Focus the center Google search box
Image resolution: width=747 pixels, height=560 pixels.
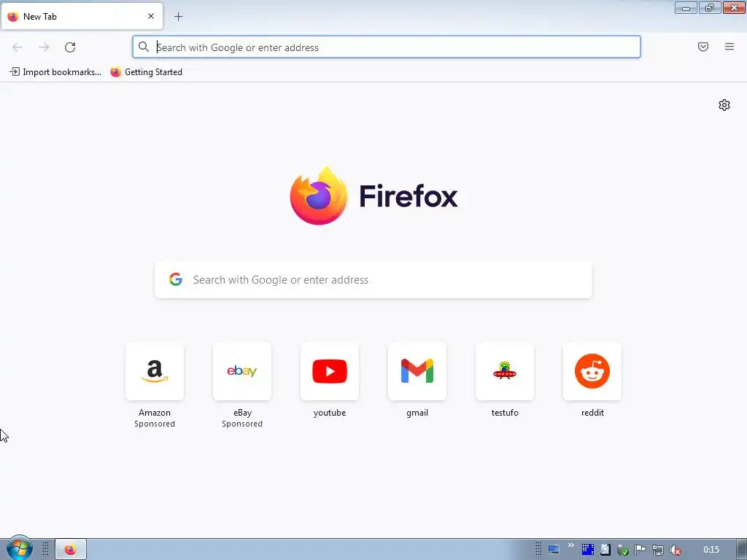[x=373, y=279]
